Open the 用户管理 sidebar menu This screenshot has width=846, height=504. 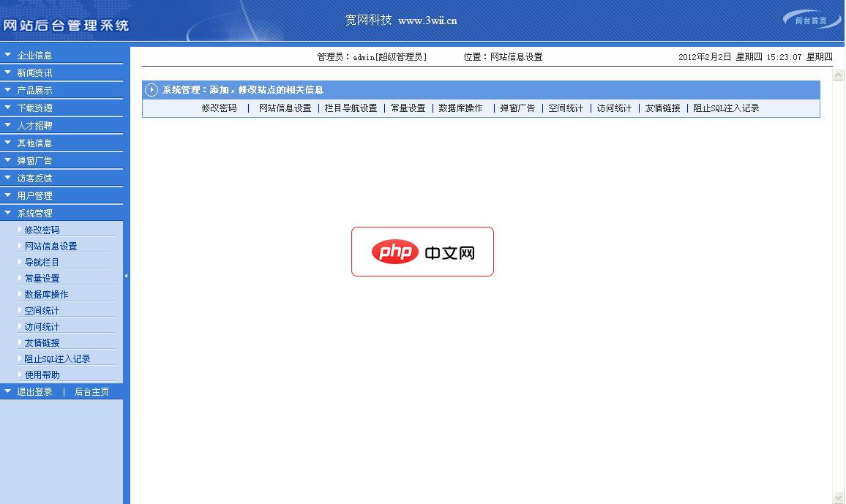(x=34, y=195)
